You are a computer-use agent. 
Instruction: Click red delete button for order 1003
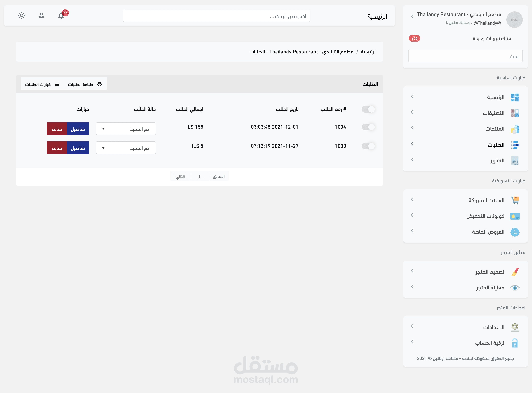[57, 148]
